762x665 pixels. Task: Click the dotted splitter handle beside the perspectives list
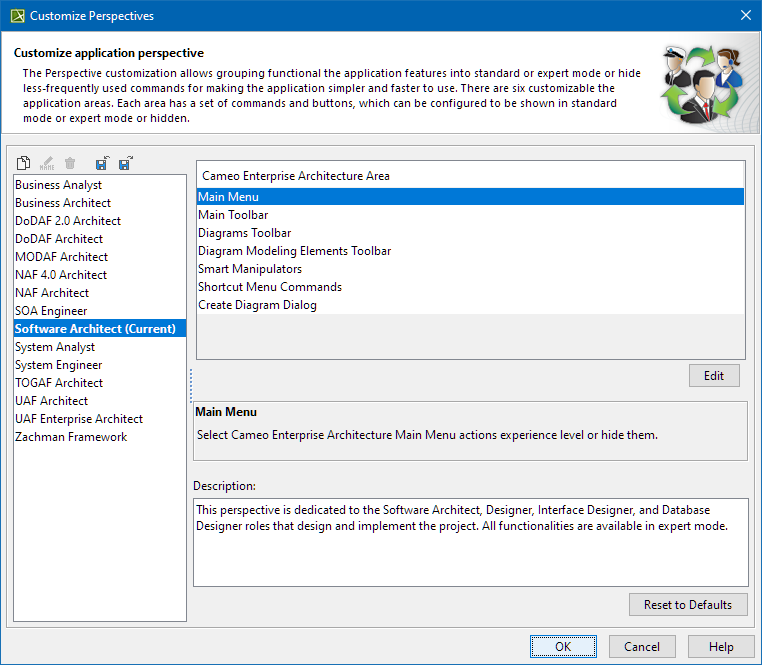point(191,385)
